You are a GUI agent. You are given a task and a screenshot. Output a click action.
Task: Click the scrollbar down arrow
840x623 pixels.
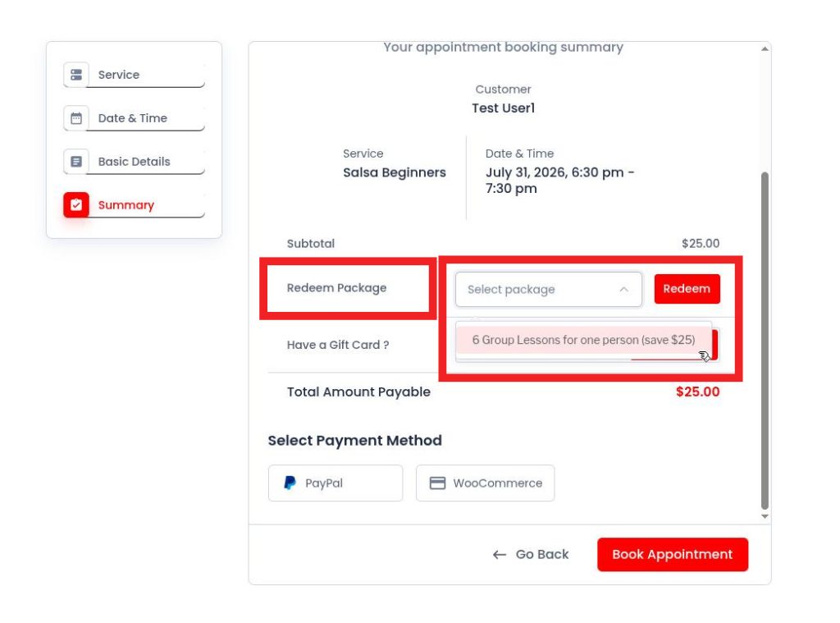tap(765, 516)
